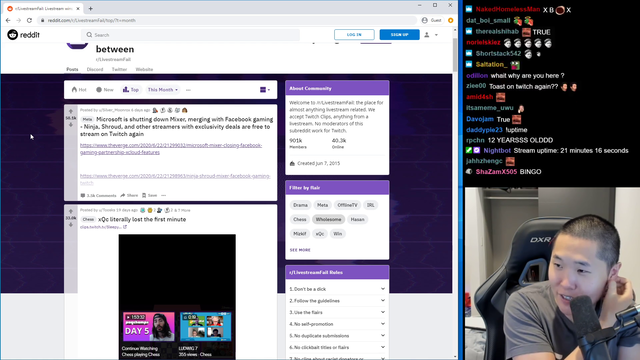Click SEE MORE under Filter by flair

click(300, 250)
